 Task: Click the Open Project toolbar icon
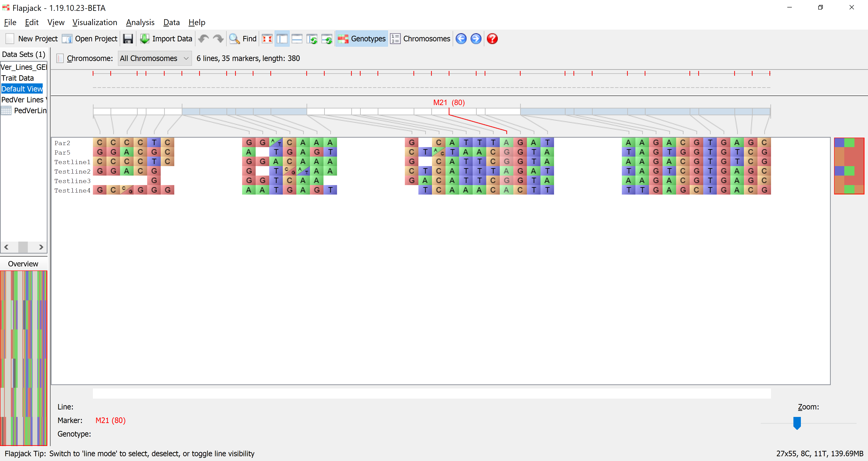(x=67, y=39)
